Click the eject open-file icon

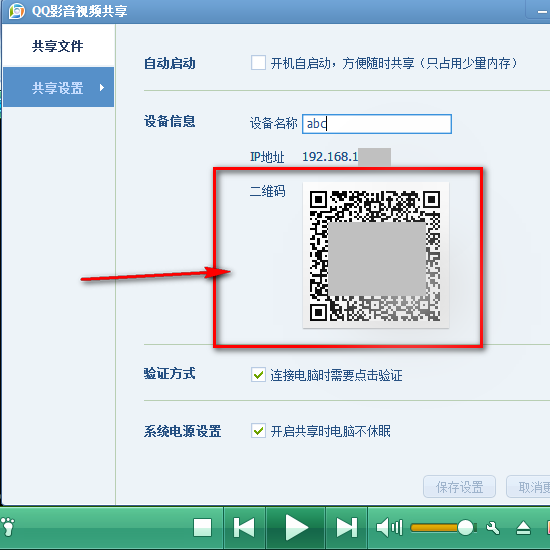click(523, 528)
